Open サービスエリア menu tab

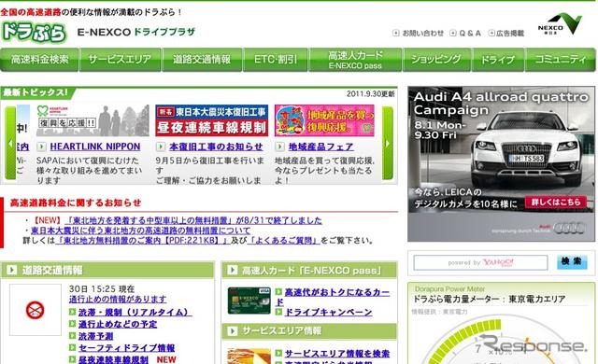pos(121,60)
